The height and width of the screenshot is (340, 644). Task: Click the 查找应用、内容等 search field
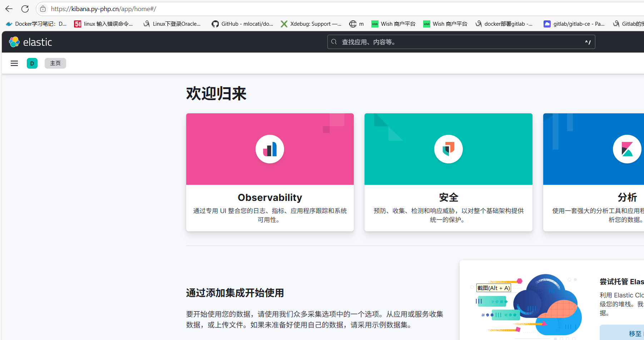coord(461,42)
